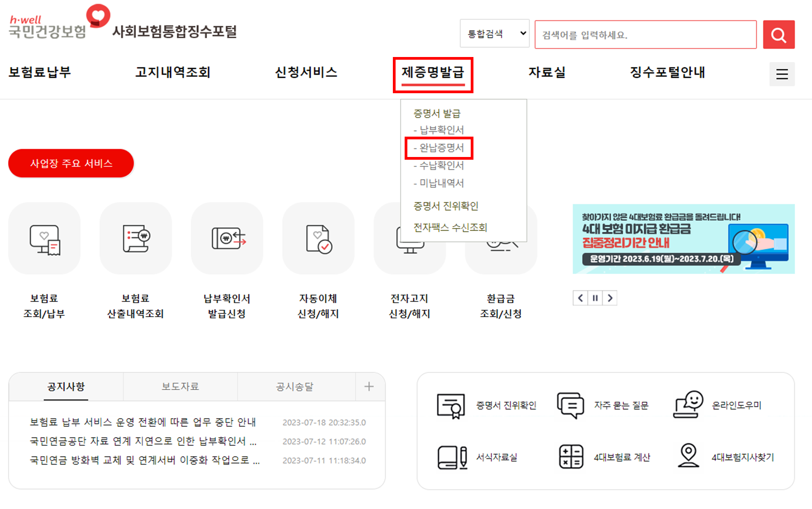812x509 pixels.
Task: Click the 환급금 조회/신청 label
Action: pyautogui.click(x=501, y=306)
